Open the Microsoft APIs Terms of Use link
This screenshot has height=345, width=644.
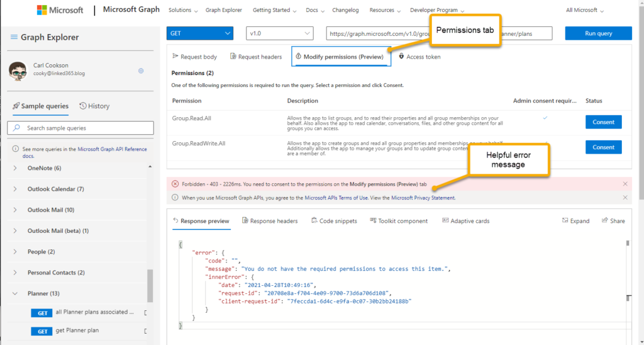336,198
